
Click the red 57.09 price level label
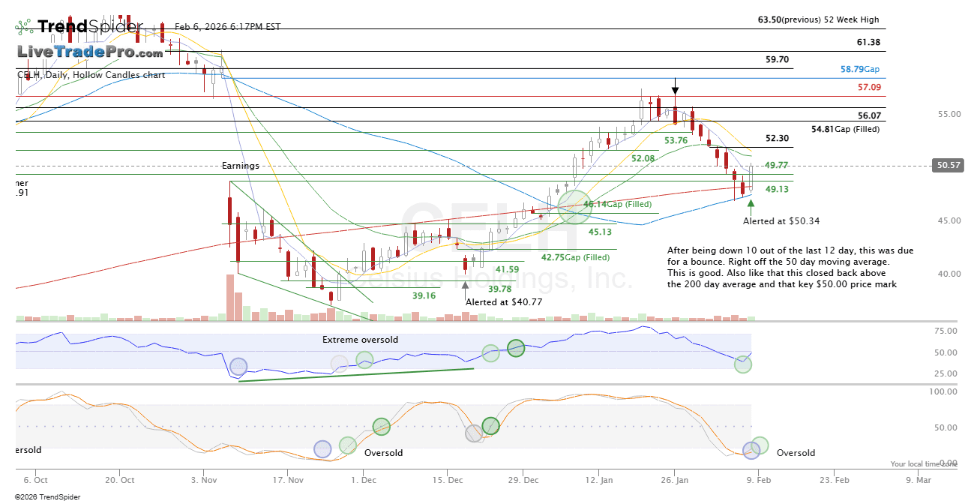tap(869, 88)
